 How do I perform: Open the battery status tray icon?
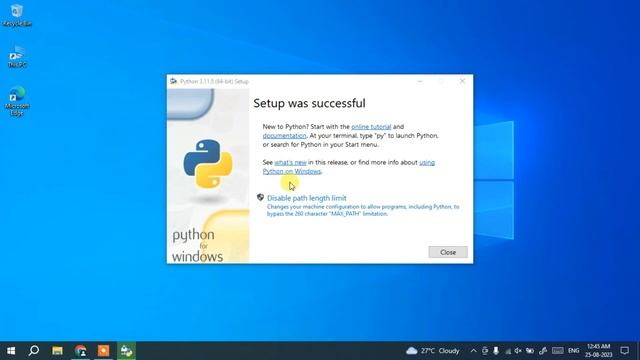pos(530,351)
